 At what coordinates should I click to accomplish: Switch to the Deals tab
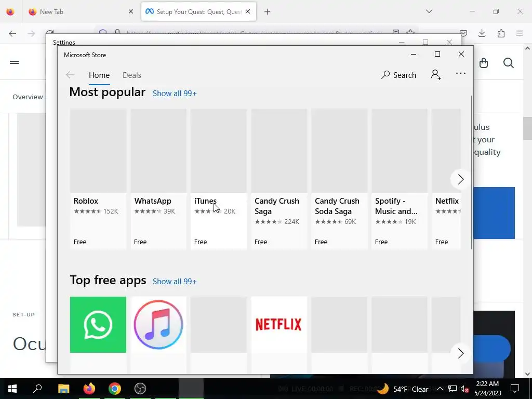(x=131, y=75)
